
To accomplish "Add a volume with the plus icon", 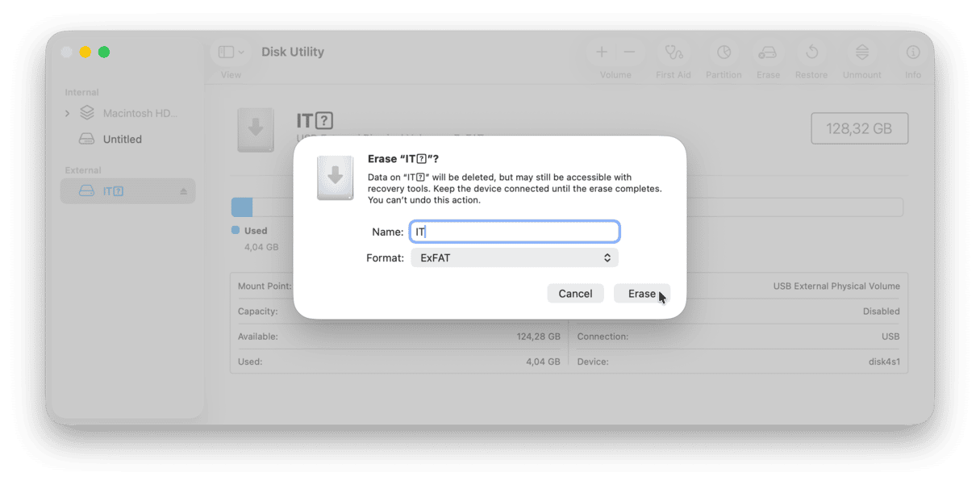I will click(602, 51).
